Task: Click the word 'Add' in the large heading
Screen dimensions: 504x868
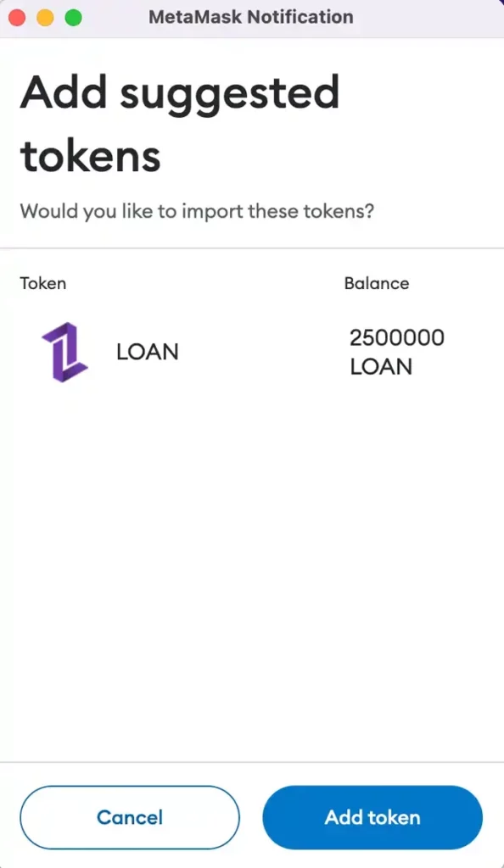Action: point(64,92)
